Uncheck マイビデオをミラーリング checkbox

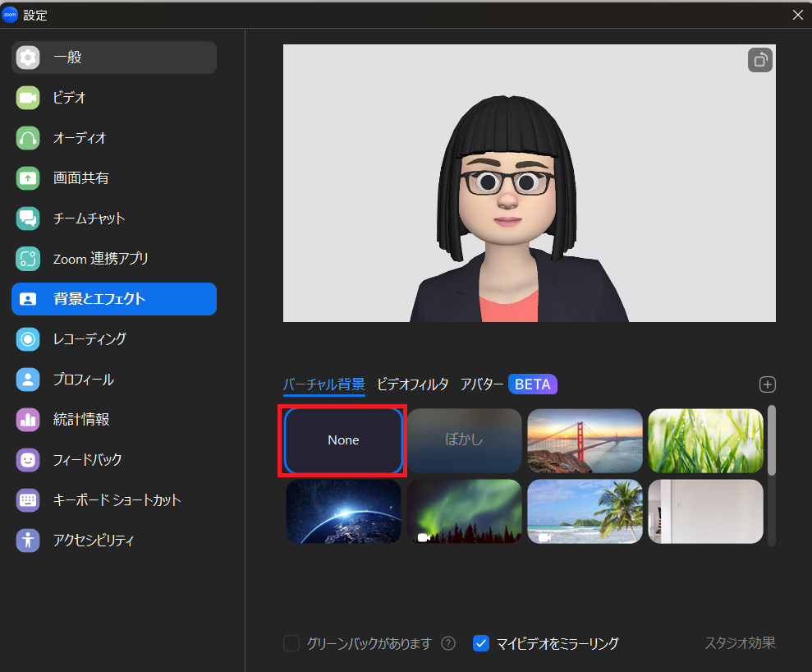[481, 643]
